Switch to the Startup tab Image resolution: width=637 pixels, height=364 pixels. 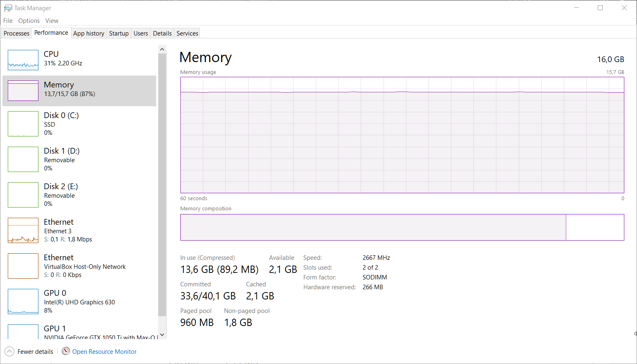[x=119, y=33]
